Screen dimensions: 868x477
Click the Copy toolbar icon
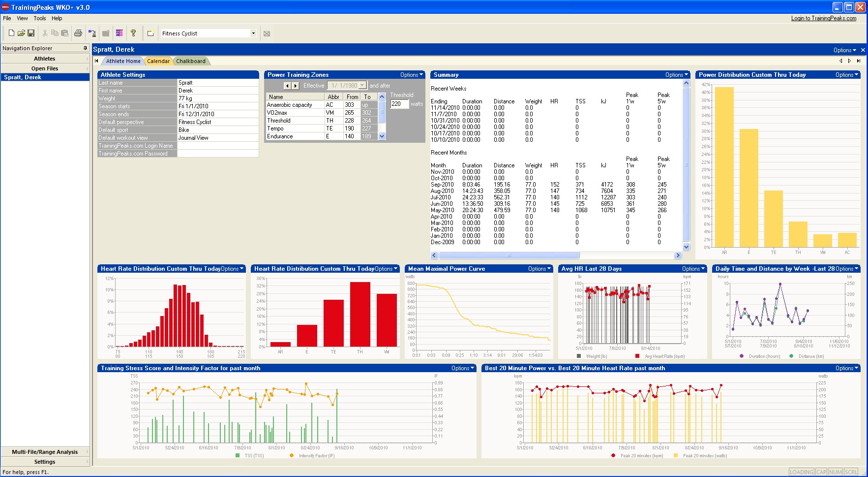point(55,33)
